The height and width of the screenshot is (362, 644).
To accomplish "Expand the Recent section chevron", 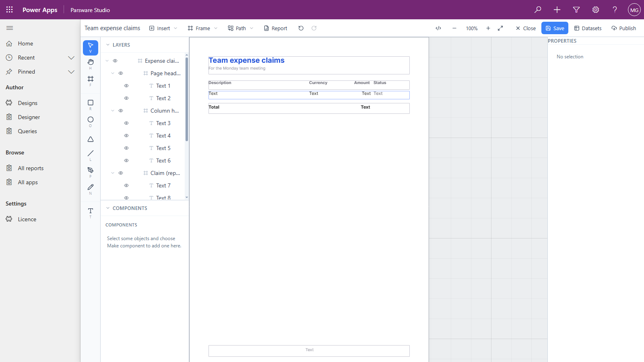I will (x=71, y=58).
